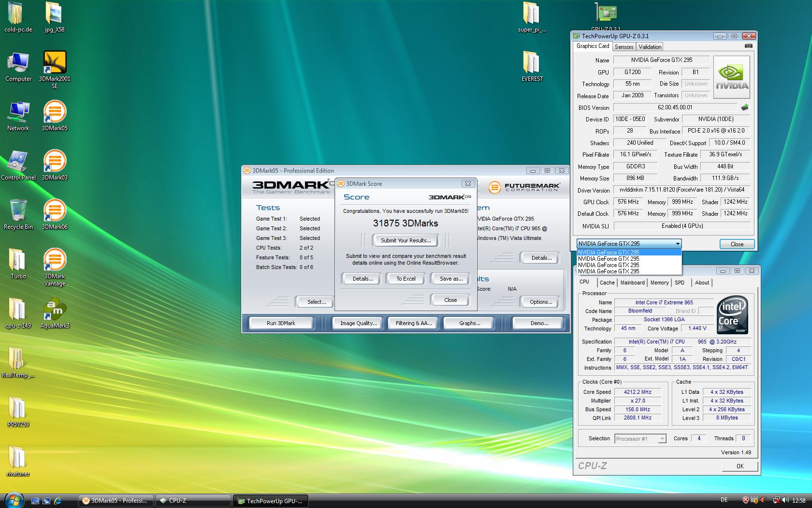Open the Network desktop icon
Viewport: 812px width, 508px height.
tap(18, 117)
